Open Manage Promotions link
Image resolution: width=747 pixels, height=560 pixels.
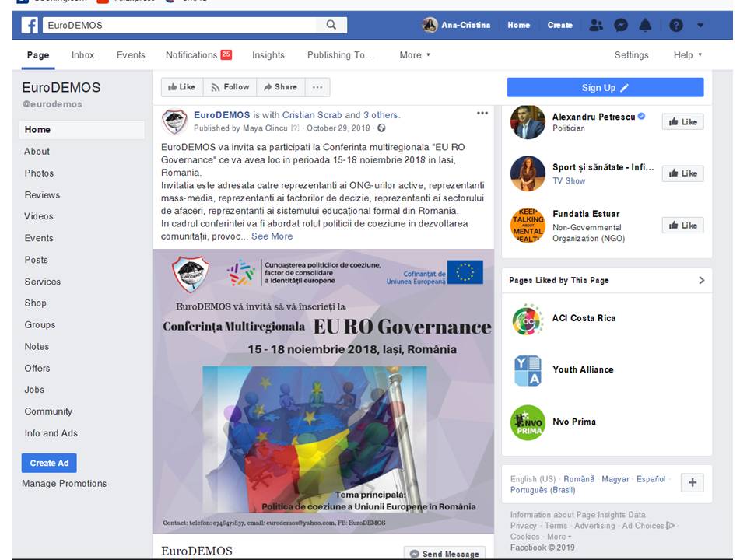[65, 483]
